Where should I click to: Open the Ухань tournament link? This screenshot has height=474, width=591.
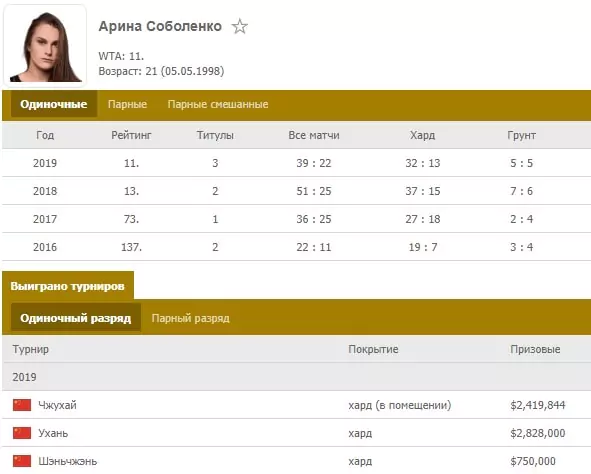pos(53,433)
